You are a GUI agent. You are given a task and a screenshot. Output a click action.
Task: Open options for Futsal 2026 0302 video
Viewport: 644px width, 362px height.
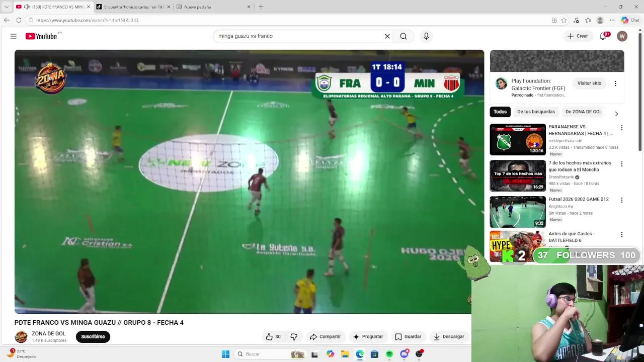point(622,200)
